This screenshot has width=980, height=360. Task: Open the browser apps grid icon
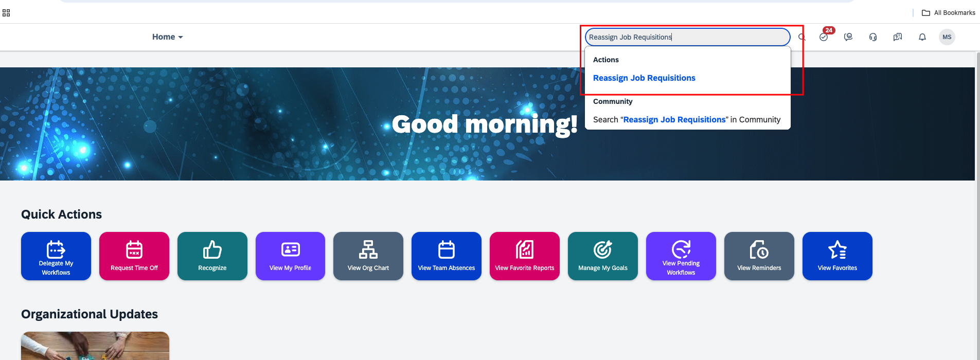[x=6, y=13]
